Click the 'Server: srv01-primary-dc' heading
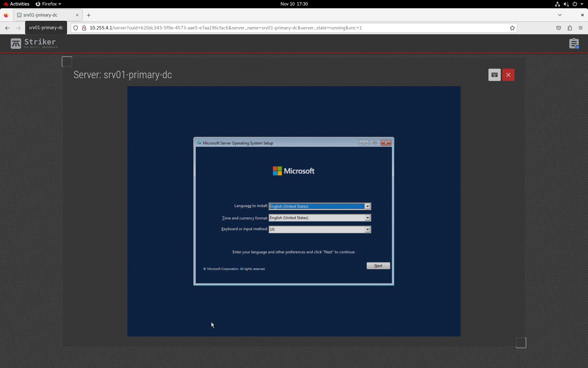Image resolution: width=588 pixels, height=368 pixels. pos(123,75)
